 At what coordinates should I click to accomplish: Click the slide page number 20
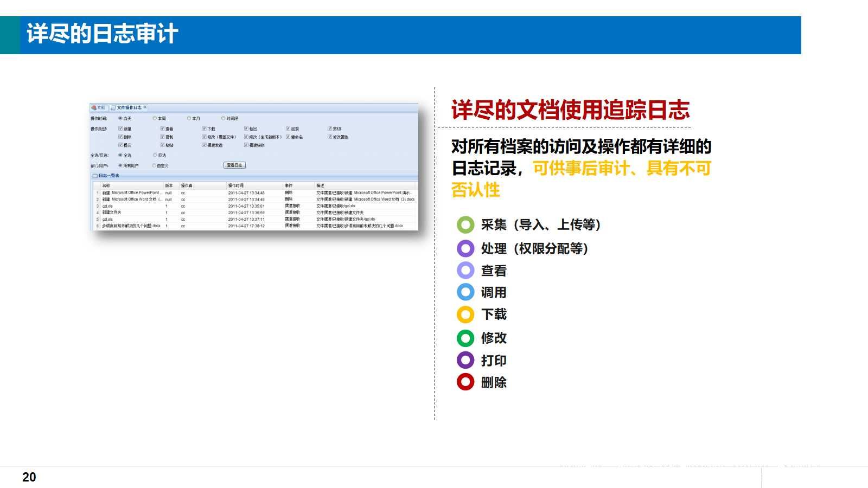coord(29,477)
